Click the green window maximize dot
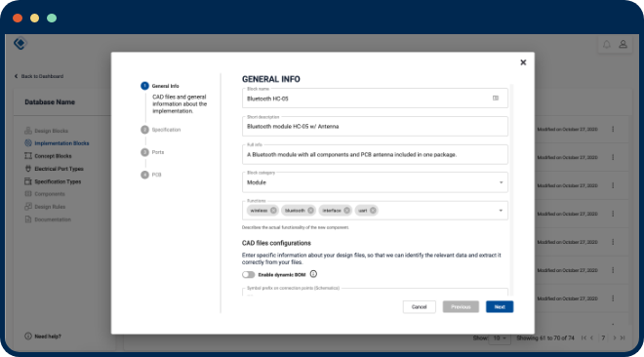Image resolution: width=644 pixels, height=357 pixels. tap(52, 19)
